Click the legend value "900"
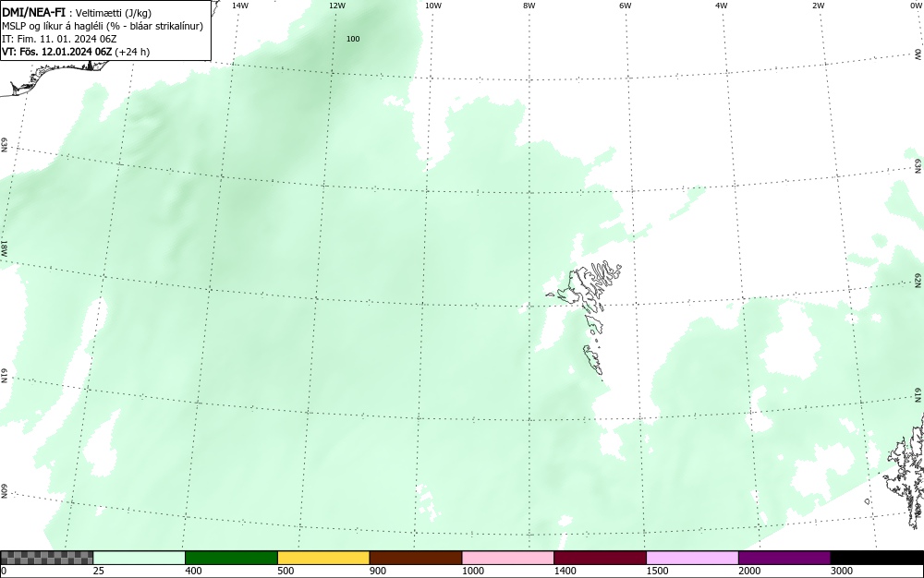924x578 pixels. click(x=378, y=571)
